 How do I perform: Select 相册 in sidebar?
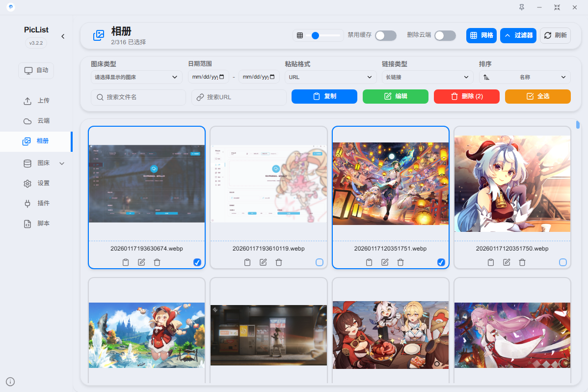[x=36, y=141]
